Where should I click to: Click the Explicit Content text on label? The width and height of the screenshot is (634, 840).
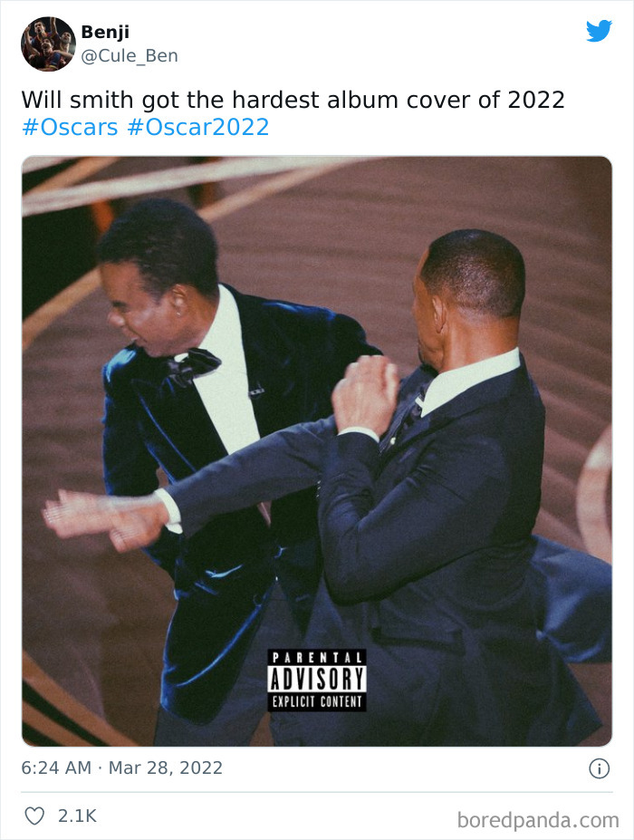(317, 701)
